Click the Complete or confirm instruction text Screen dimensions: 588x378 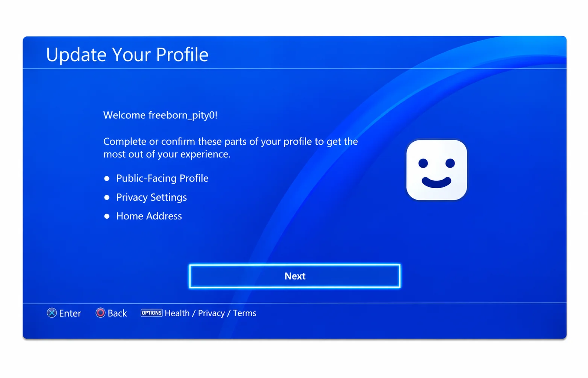coord(230,148)
